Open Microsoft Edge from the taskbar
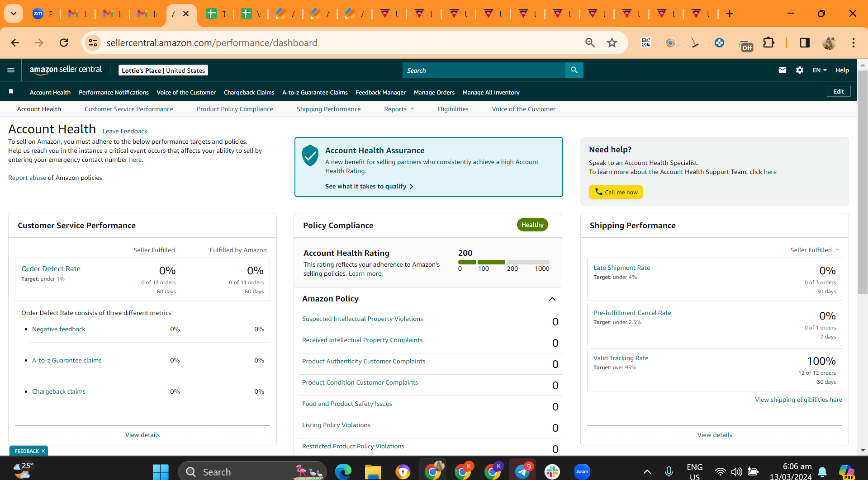This screenshot has height=480, width=868. tap(343, 472)
